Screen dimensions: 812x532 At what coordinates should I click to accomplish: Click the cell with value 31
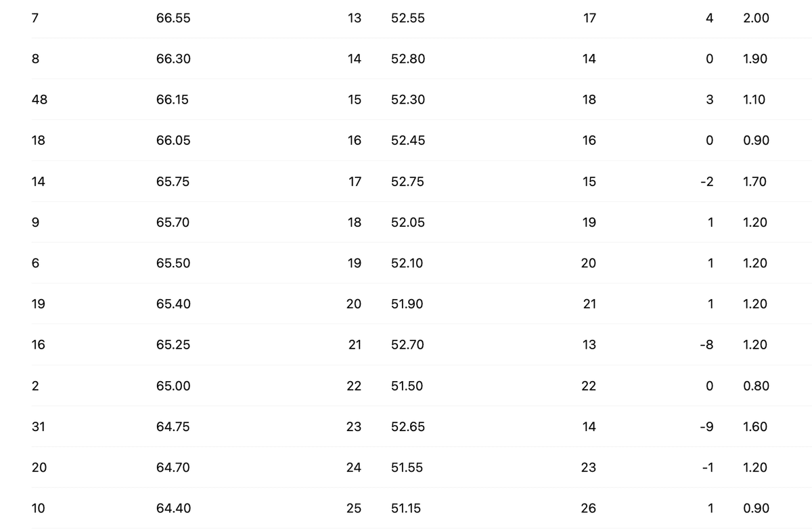[39, 426]
